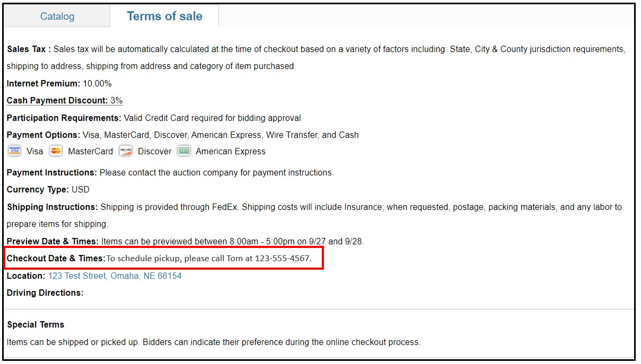
Task: Click the American Express card icon
Action: point(183,151)
